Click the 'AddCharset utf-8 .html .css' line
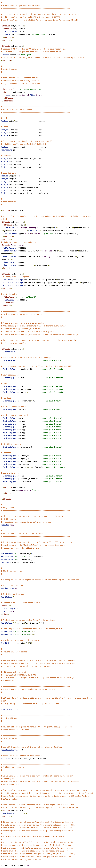Image resolution: width=96 pixels, height=868 pixels. 24,759
